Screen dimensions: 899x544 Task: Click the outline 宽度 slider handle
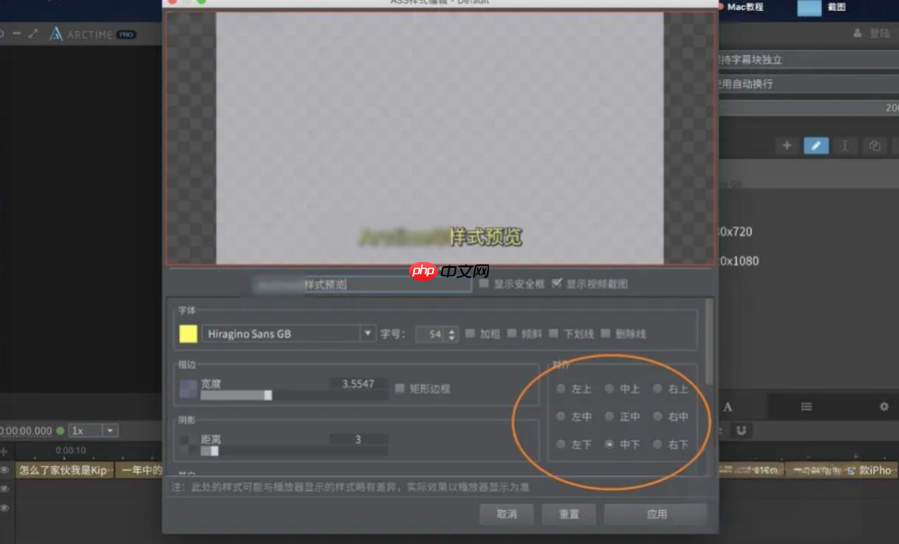(x=268, y=395)
